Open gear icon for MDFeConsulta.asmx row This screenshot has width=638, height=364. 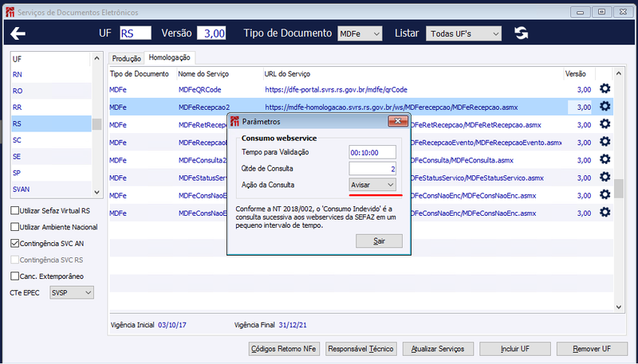pos(605,159)
